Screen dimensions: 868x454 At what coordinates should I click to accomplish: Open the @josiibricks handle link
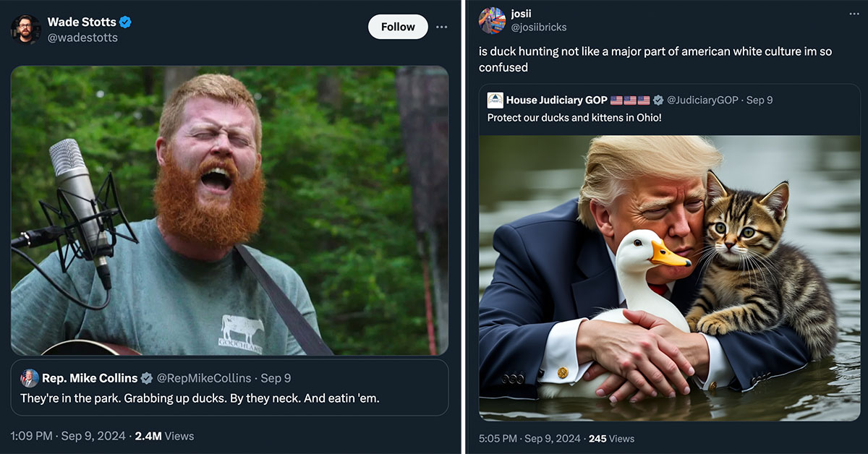coord(538,27)
